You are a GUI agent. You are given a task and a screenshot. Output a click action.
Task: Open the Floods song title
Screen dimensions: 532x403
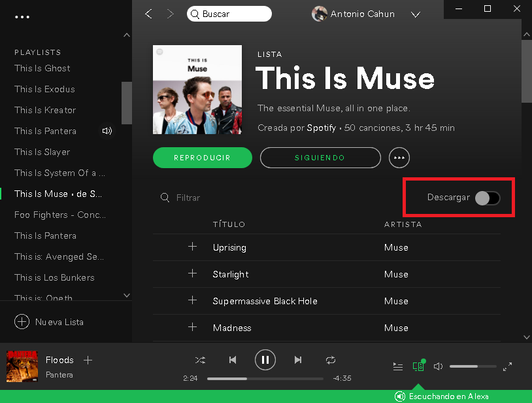pyautogui.click(x=59, y=360)
